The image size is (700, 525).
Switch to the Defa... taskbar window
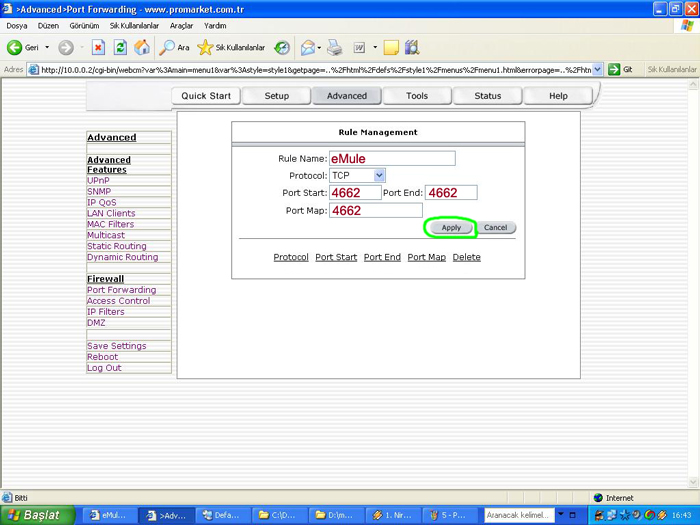222,515
